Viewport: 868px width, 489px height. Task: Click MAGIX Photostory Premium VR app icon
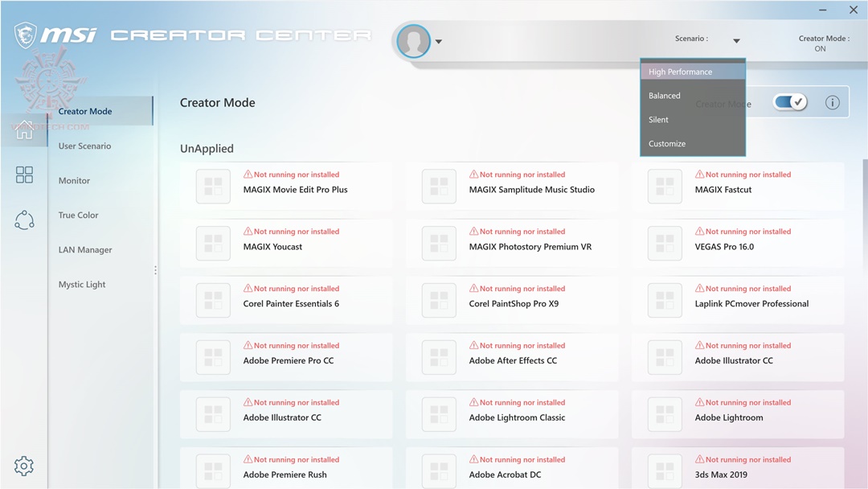[x=439, y=243]
